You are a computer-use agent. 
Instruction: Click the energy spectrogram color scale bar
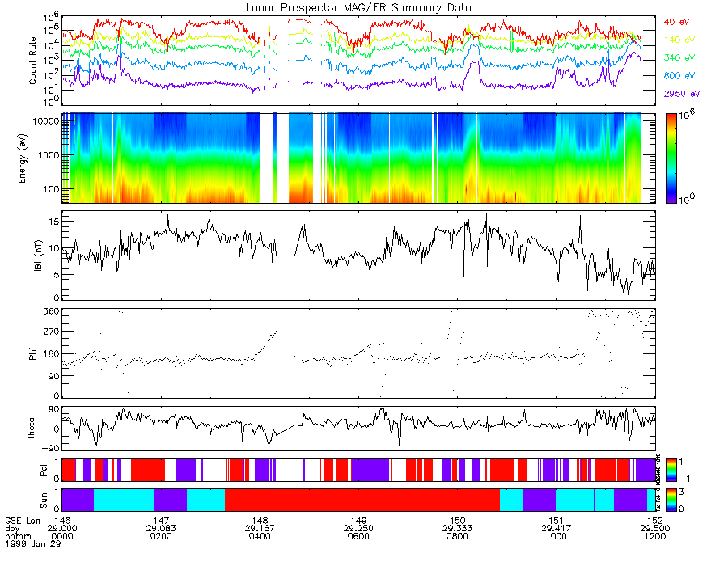[x=671, y=158]
